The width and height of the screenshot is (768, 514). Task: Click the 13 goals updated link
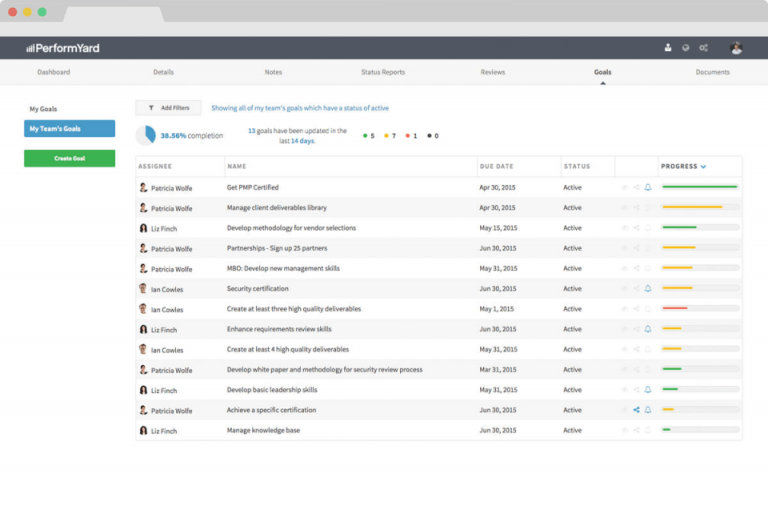251,131
